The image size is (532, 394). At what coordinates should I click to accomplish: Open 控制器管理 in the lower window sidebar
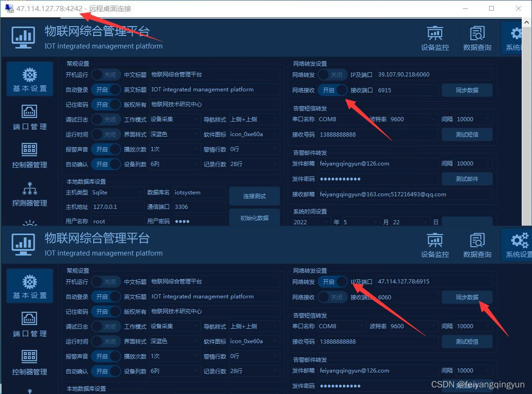[x=29, y=362]
